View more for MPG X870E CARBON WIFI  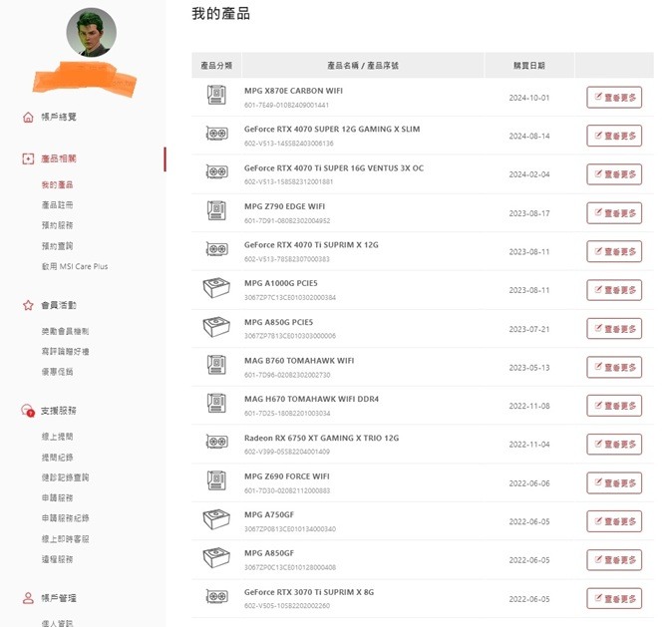(x=614, y=98)
